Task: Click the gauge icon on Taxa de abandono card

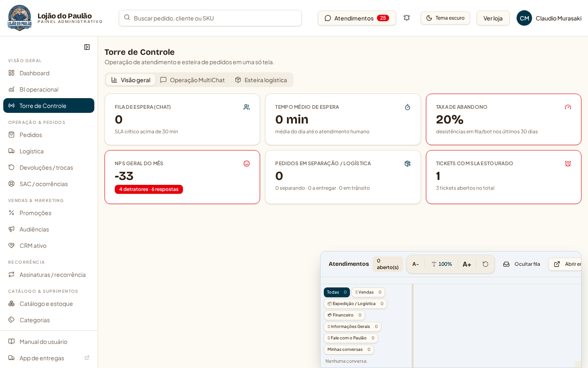Action: tap(568, 107)
